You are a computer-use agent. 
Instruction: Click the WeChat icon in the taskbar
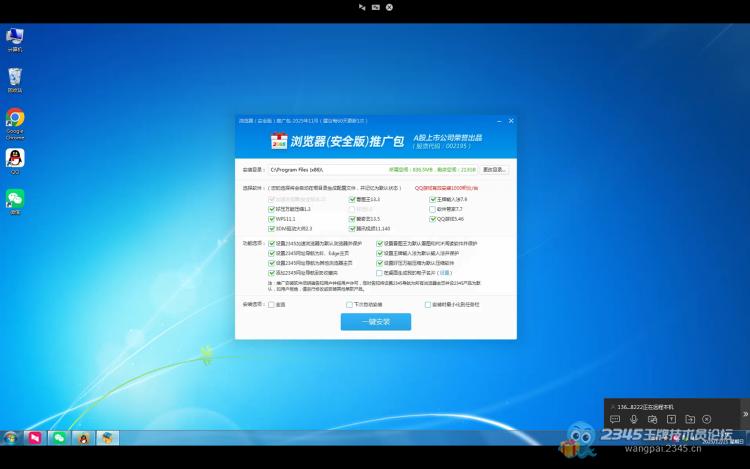click(x=59, y=438)
